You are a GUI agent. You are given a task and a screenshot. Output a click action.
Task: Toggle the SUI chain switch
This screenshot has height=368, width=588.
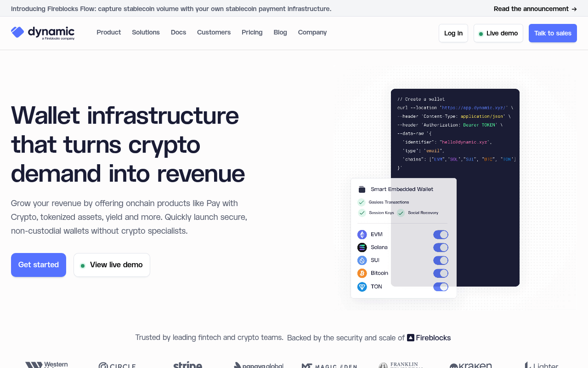pos(441,260)
